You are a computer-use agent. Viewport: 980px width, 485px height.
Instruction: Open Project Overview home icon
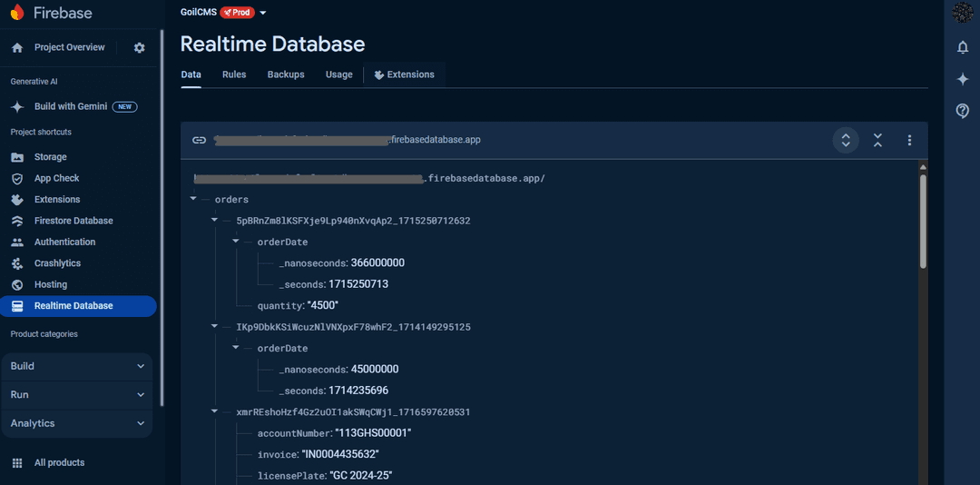click(x=17, y=47)
